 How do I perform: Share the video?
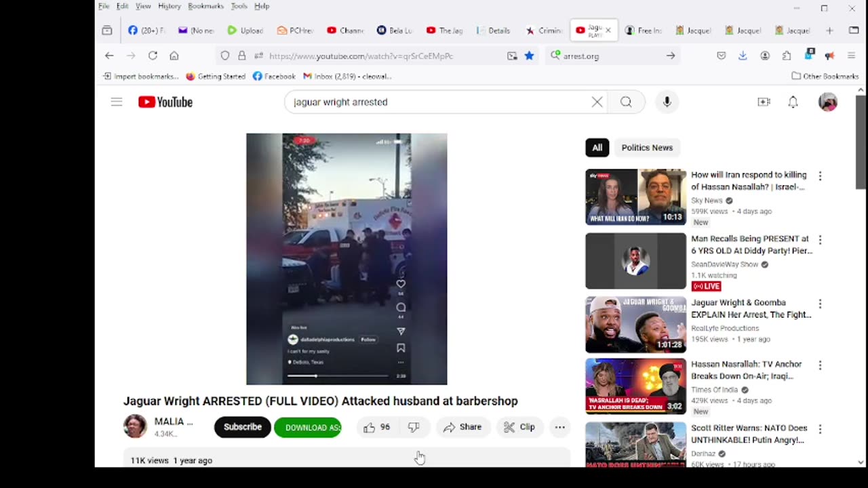coord(462,427)
